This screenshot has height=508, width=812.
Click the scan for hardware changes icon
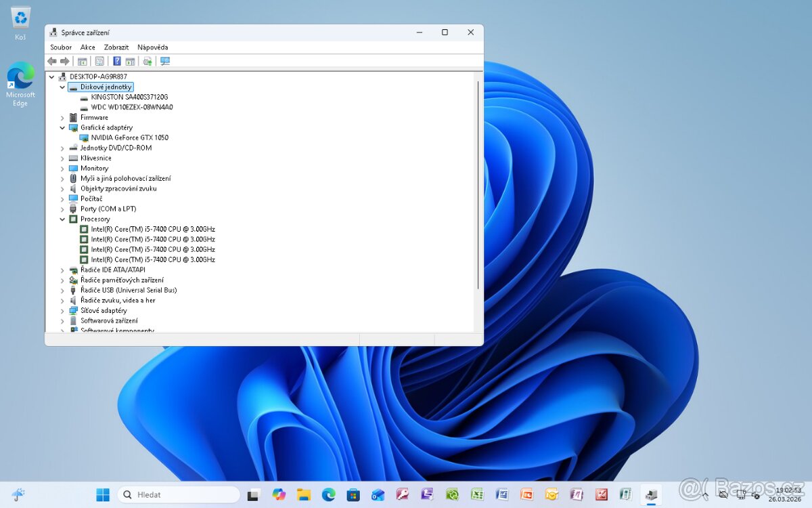click(x=165, y=61)
